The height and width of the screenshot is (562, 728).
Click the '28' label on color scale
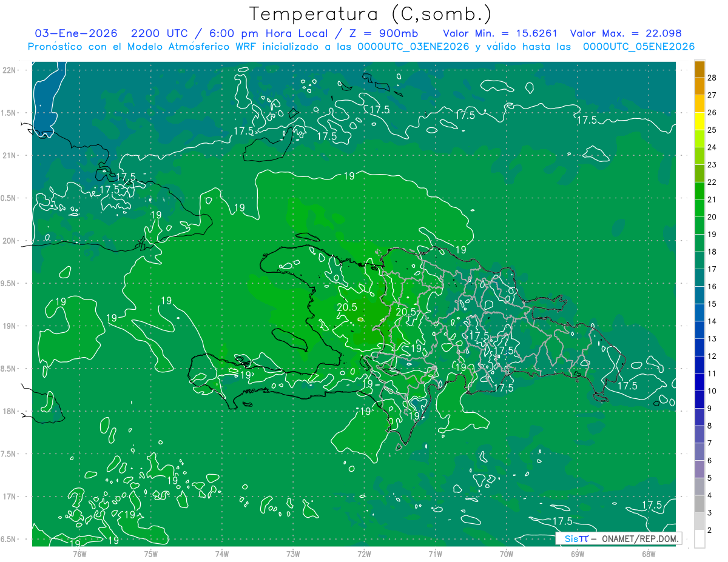point(712,77)
